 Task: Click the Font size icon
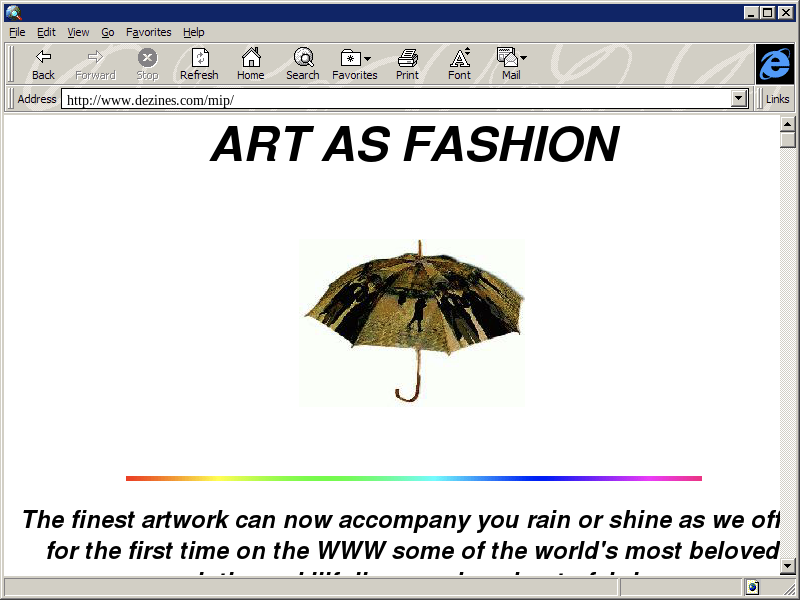pyautogui.click(x=459, y=58)
